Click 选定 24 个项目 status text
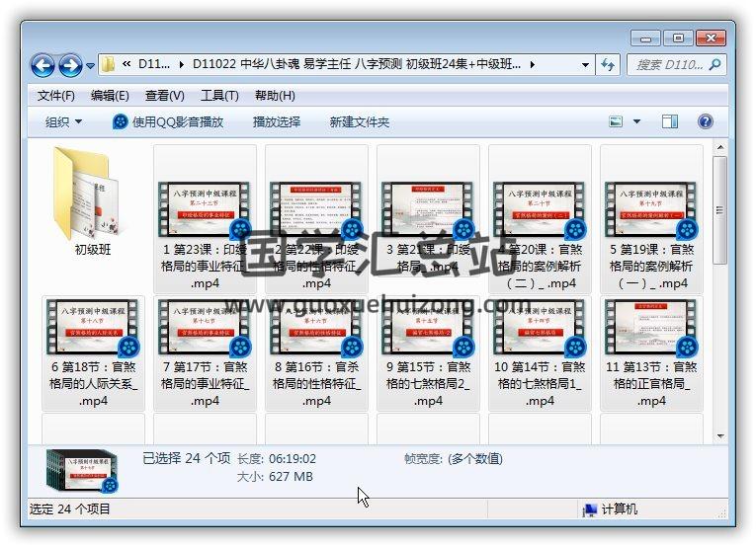Viewport: 756px width, 547px height. pyautogui.click(x=70, y=508)
